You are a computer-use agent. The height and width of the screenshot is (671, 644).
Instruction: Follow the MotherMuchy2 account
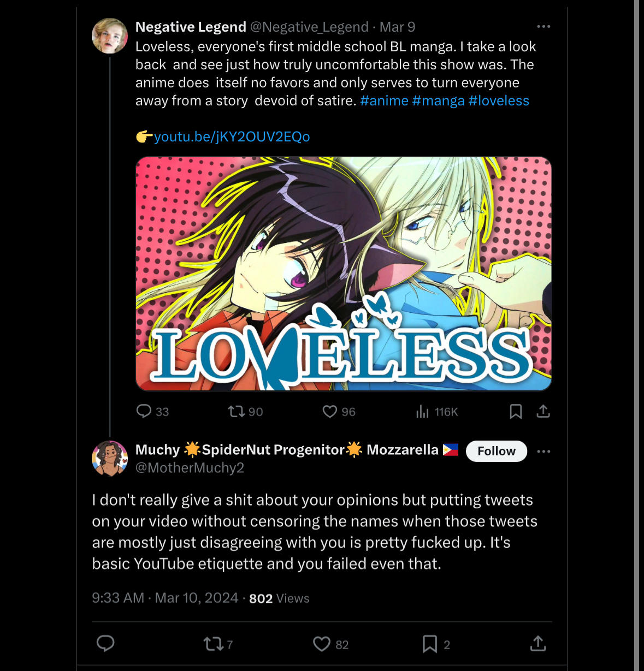(x=497, y=451)
